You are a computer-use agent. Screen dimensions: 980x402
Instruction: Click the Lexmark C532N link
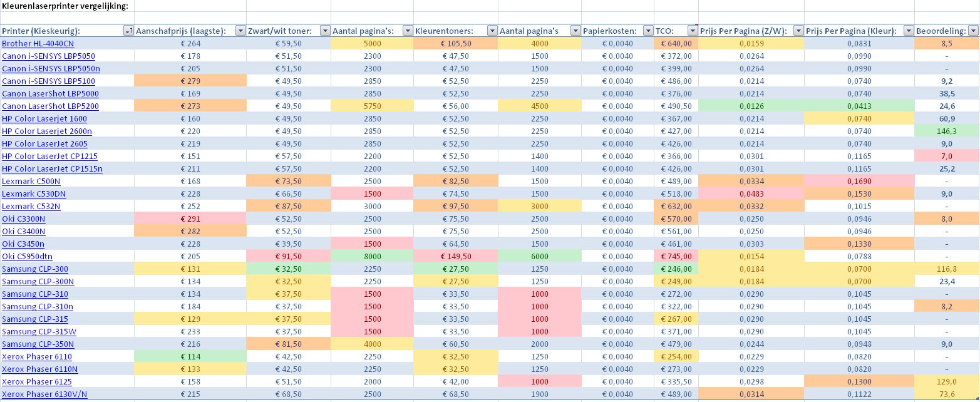[x=31, y=207]
